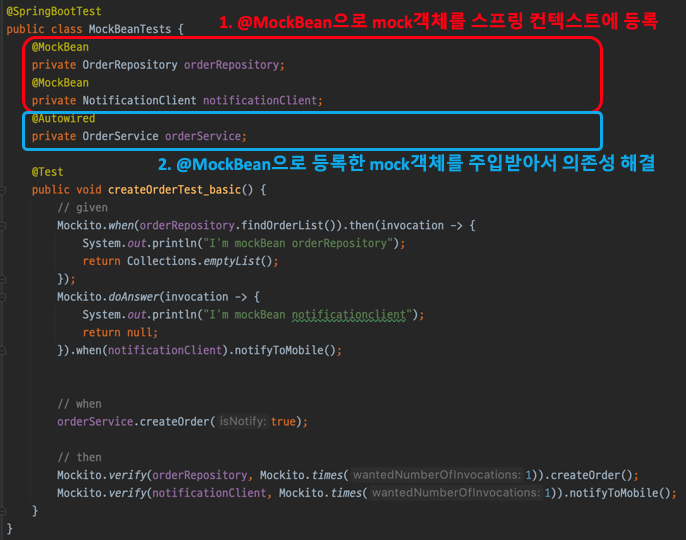
Task: Click notifyToMobile() at the end of the last verify line
Action: tap(620, 493)
